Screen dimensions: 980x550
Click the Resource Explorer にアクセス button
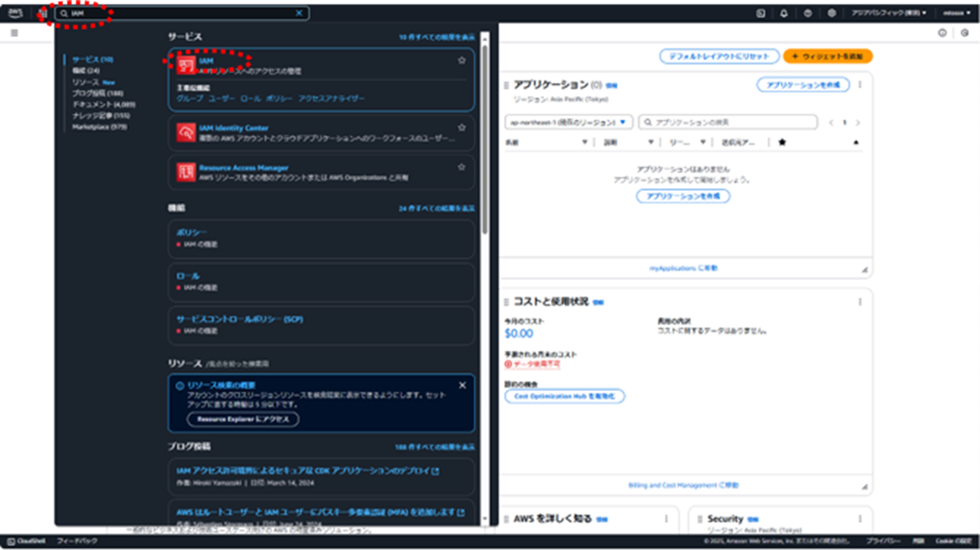[243, 419]
